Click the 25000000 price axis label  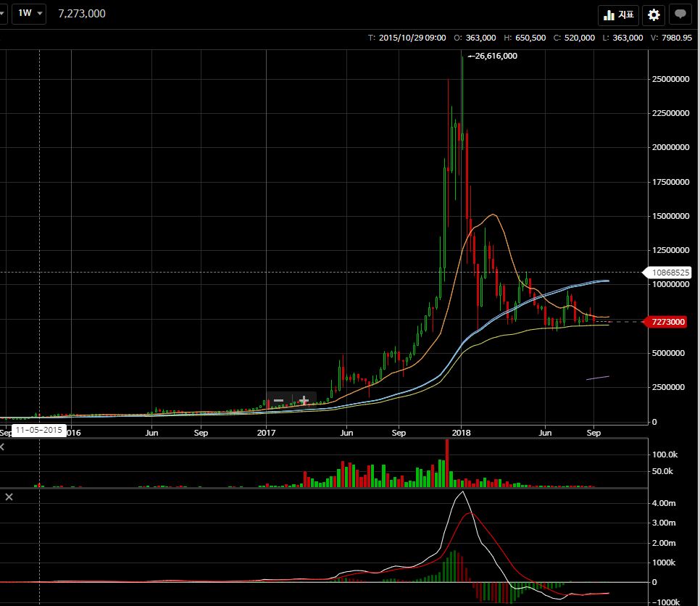(x=670, y=79)
